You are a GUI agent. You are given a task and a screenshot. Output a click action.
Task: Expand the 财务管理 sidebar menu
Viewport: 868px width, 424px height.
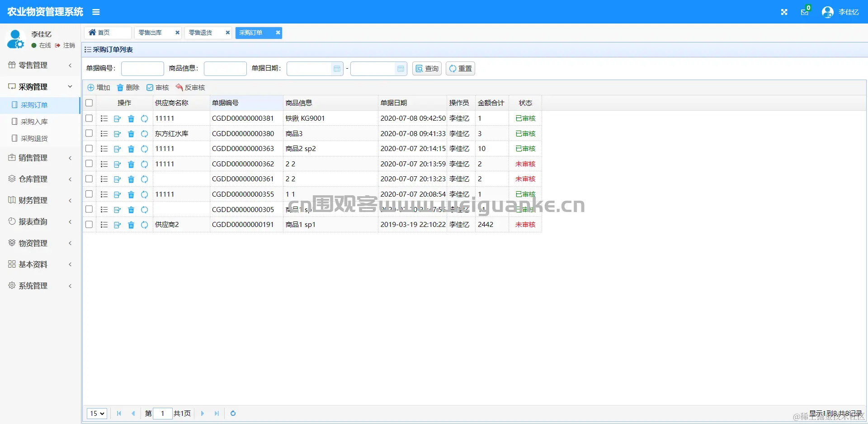pos(40,200)
